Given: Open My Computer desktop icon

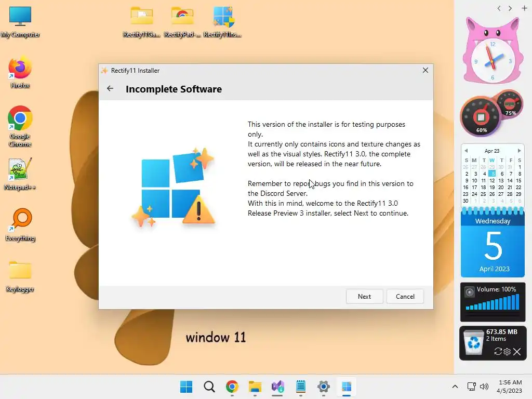Looking at the screenshot, I should click(x=20, y=21).
